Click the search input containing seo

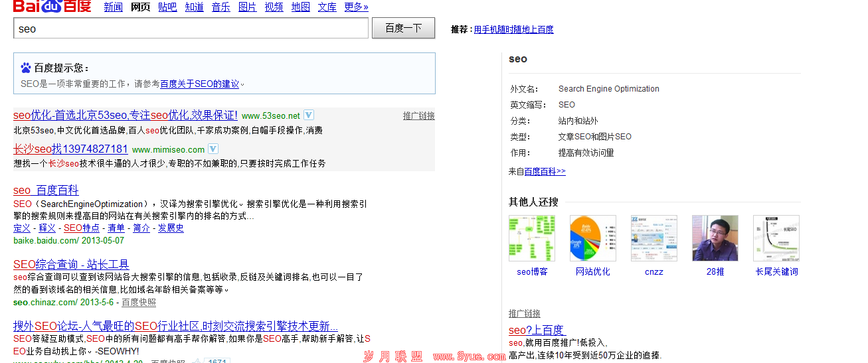[191, 29]
